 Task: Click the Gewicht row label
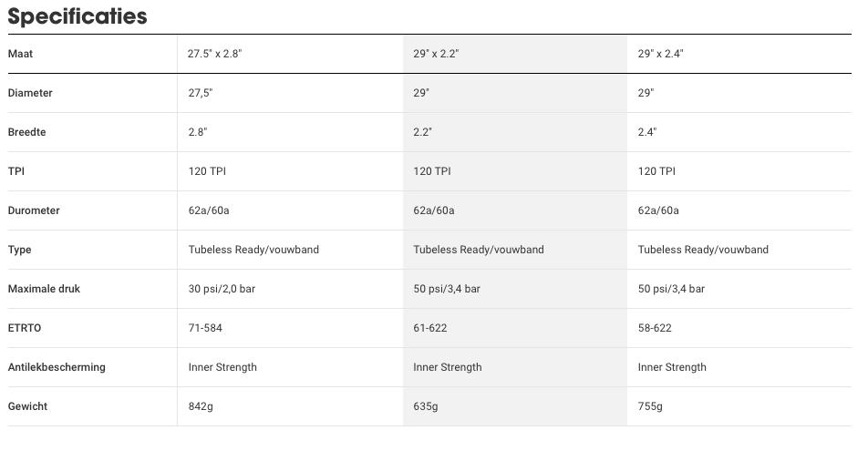point(27,406)
